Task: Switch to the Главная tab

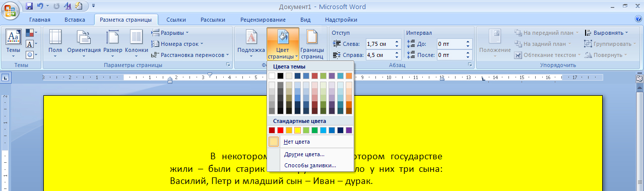Action: [x=39, y=20]
